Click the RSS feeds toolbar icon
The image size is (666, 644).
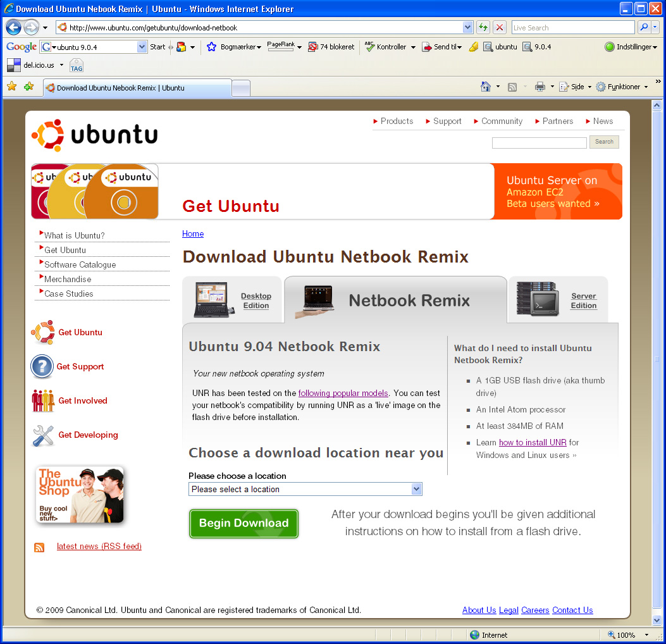point(513,87)
